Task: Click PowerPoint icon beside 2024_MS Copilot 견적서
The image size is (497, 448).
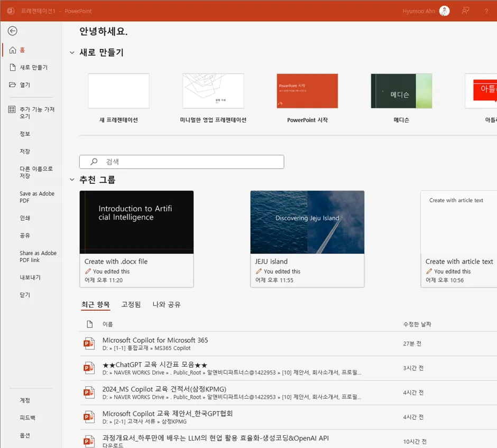Action: click(89, 393)
